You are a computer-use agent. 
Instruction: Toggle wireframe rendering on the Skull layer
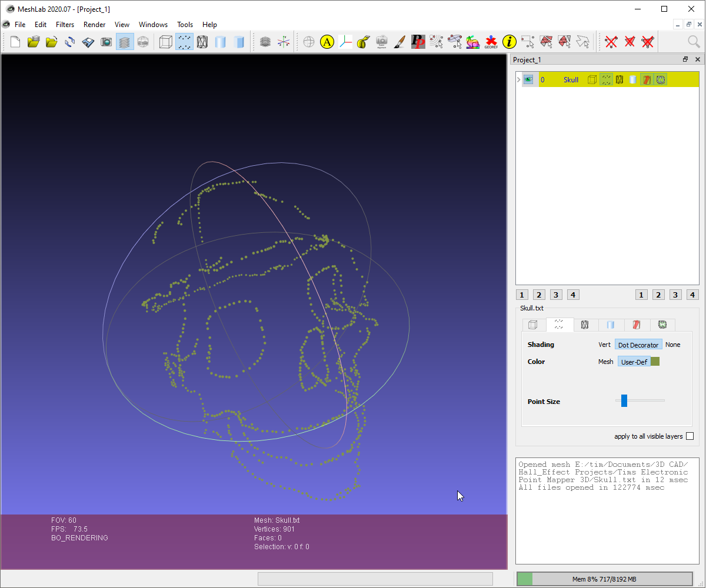coord(620,79)
